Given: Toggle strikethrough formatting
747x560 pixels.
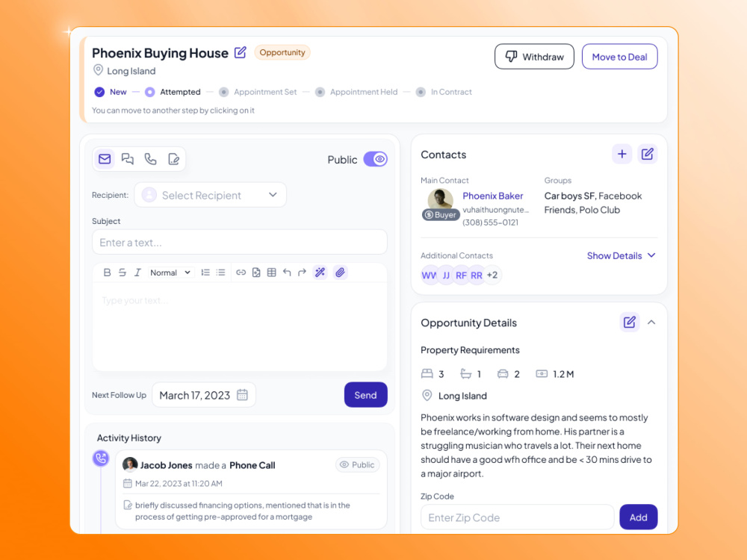Looking at the screenshot, I should 123,273.
